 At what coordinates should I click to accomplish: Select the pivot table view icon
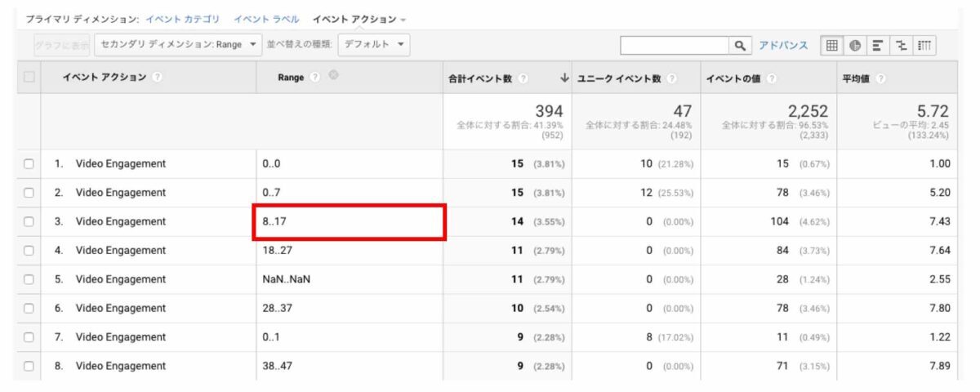924,45
